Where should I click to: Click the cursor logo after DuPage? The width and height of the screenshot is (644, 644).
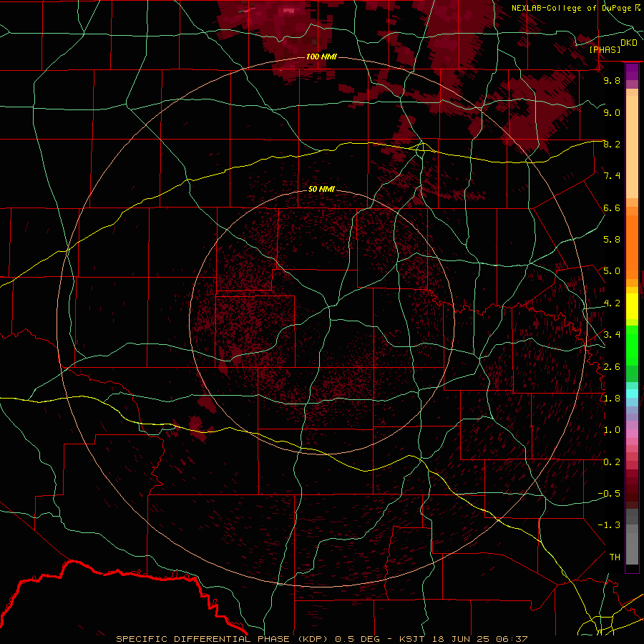pyautogui.click(x=638, y=8)
